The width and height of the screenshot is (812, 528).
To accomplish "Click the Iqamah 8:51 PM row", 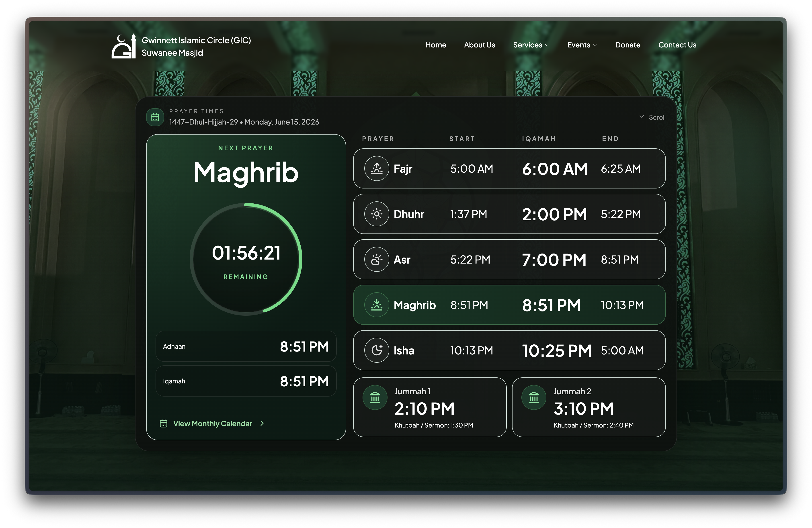I will tap(246, 381).
